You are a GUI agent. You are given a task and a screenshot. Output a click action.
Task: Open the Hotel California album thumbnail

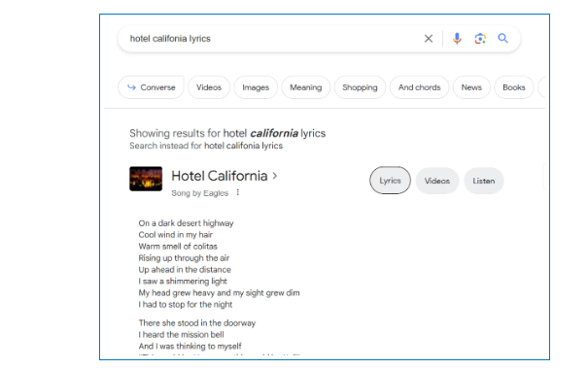pyautogui.click(x=146, y=179)
